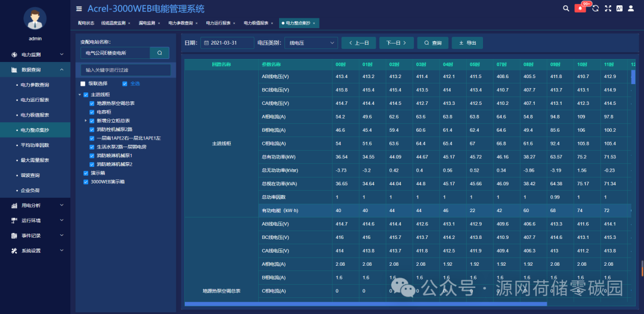Image resolution: width=644 pixels, height=314 pixels.
Task: Collapse the 主进线柜 tree node arrow
Action: (80, 95)
